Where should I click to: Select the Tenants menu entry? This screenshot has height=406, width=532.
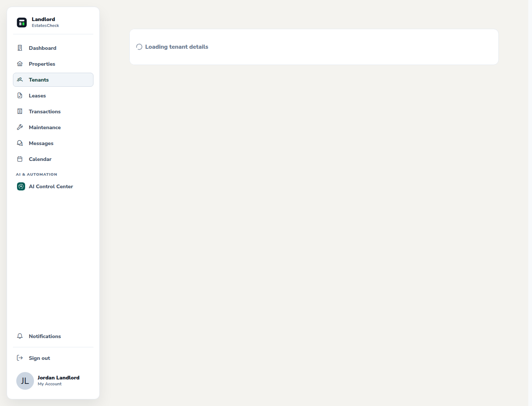[x=53, y=80]
